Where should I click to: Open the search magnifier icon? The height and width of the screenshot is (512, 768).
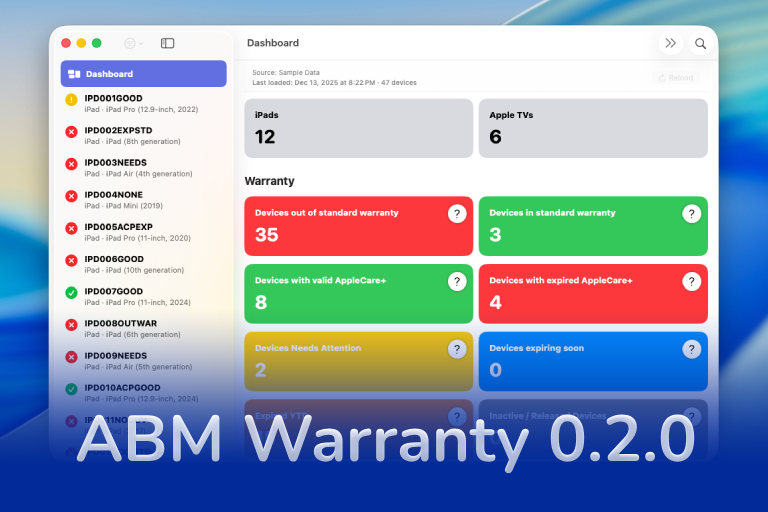coord(700,43)
